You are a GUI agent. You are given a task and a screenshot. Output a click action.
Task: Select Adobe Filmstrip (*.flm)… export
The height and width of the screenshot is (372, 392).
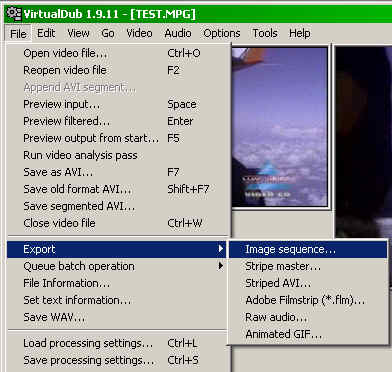308,300
